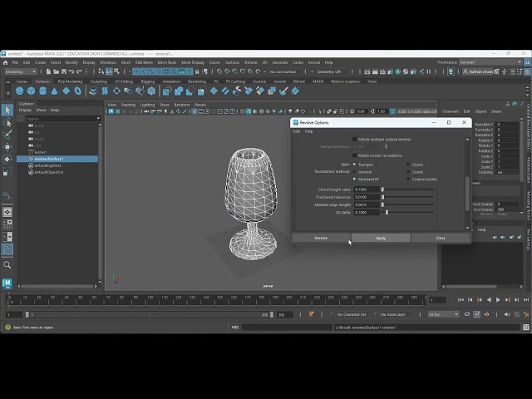Activate the Scale tool
This screenshot has width=532, height=399.
click(x=7, y=172)
